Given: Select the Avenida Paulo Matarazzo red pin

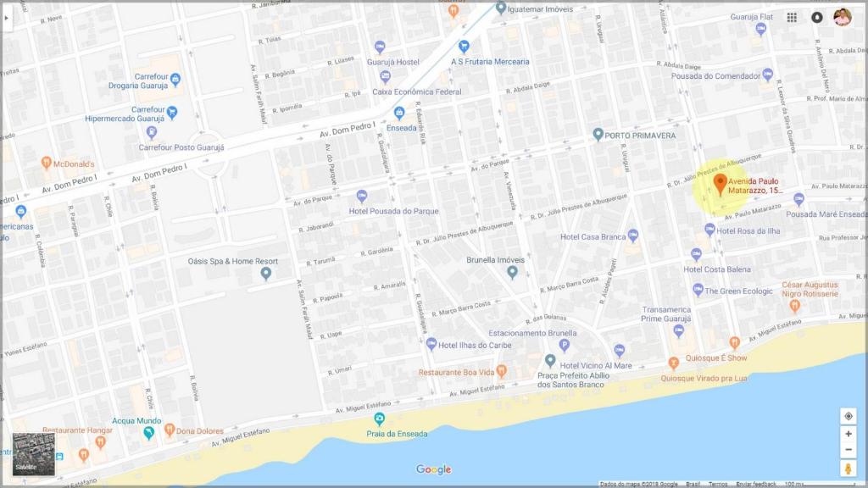Looking at the screenshot, I should (720, 184).
